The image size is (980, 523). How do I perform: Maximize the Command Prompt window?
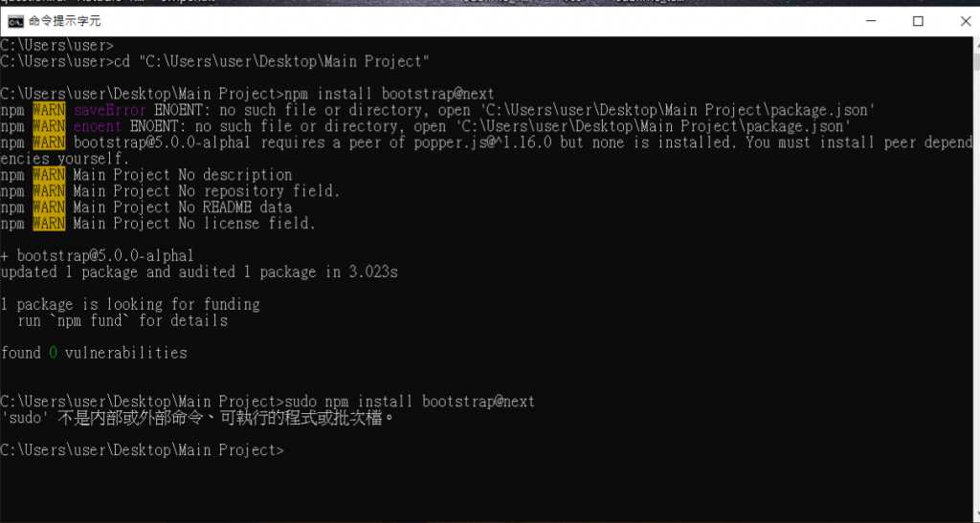point(918,21)
